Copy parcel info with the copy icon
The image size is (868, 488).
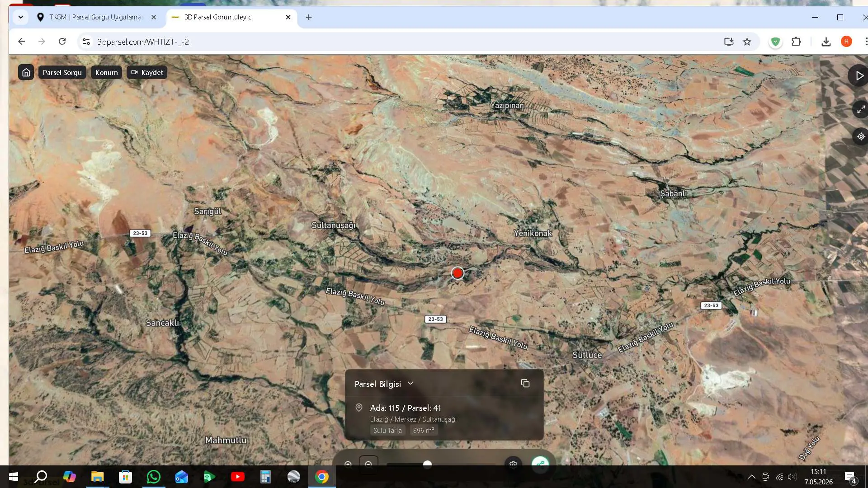[x=525, y=384]
